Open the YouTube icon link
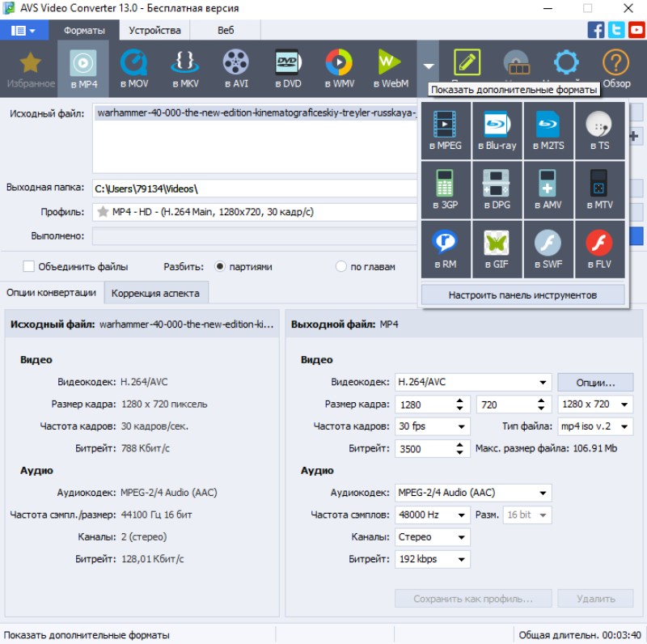647x644 pixels. pos(636,30)
